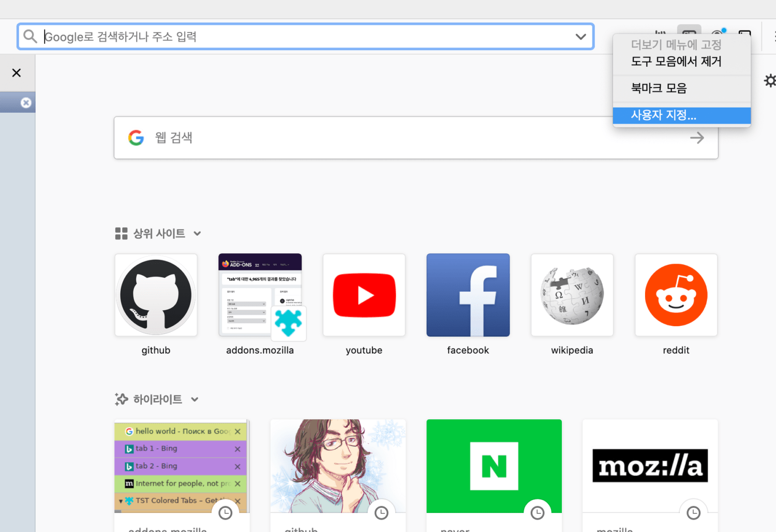Open the github top site tile
The image size is (776, 532).
click(156, 295)
